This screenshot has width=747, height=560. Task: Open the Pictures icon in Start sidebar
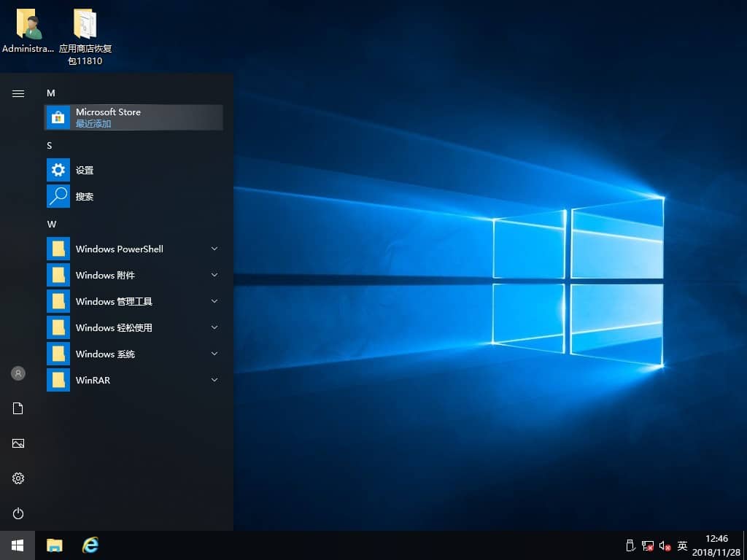pos(18,443)
